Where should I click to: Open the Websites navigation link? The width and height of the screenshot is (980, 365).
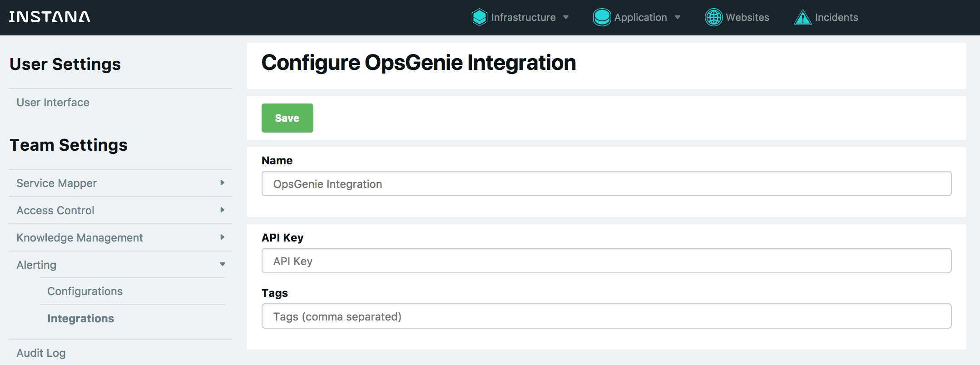747,17
